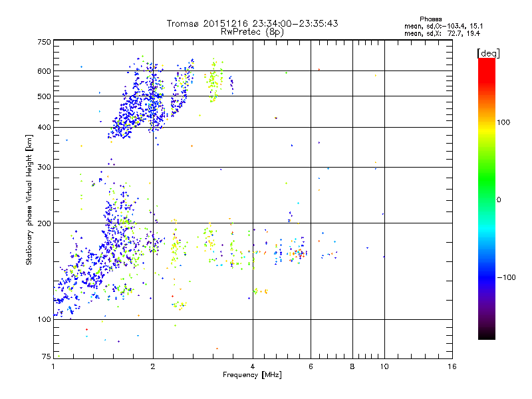Screen dimensions: 532x399
Task: Click the "Stationary phase Virtual Height [km]" axis title
Action: coord(29,200)
